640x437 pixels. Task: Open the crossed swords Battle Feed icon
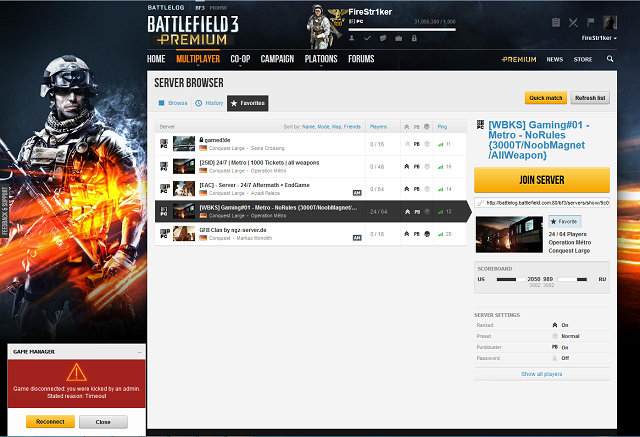pyautogui.click(x=573, y=22)
